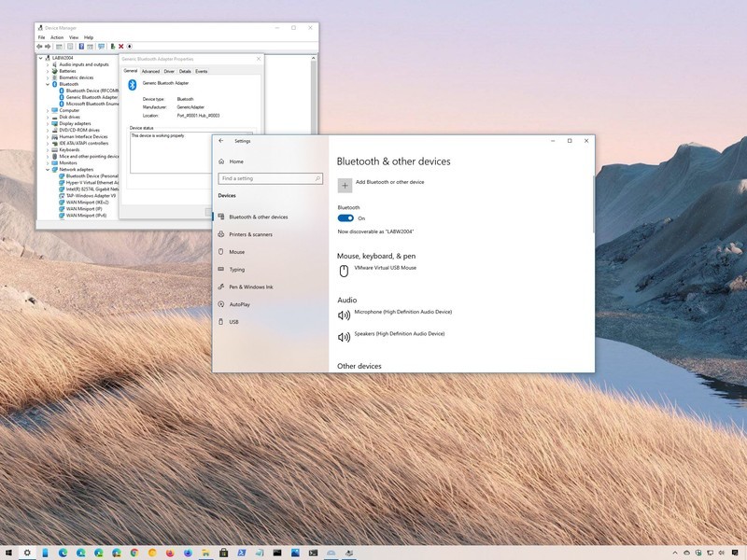
Task: Switch to the Details tab in adapter properties
Action: [185, 72]
